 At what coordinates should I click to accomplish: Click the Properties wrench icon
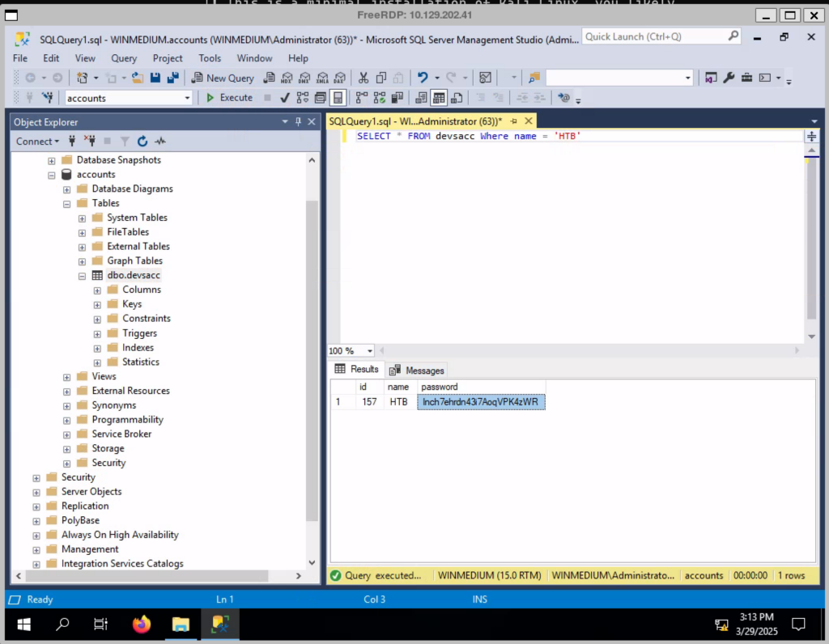[x=729, y=78]
